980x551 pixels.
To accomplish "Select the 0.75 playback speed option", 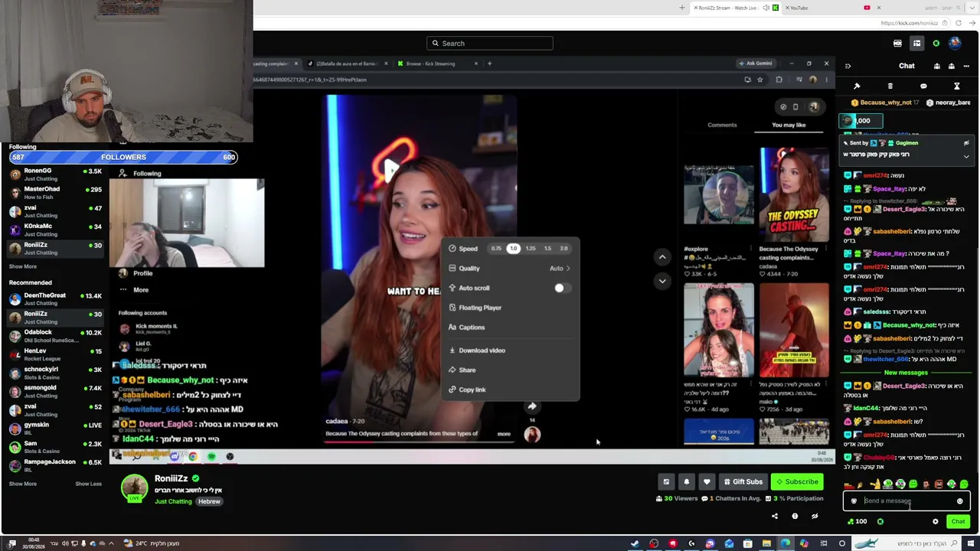I will pos(496,248).
